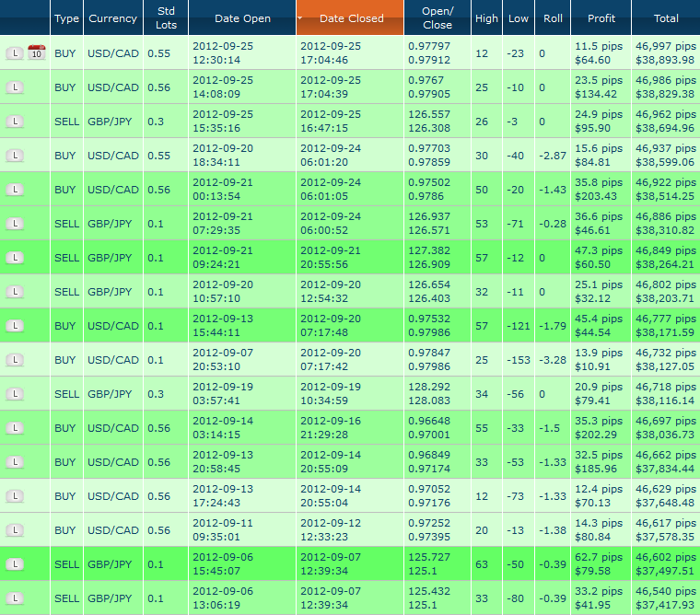Sort by Total column header

point(666,17)
